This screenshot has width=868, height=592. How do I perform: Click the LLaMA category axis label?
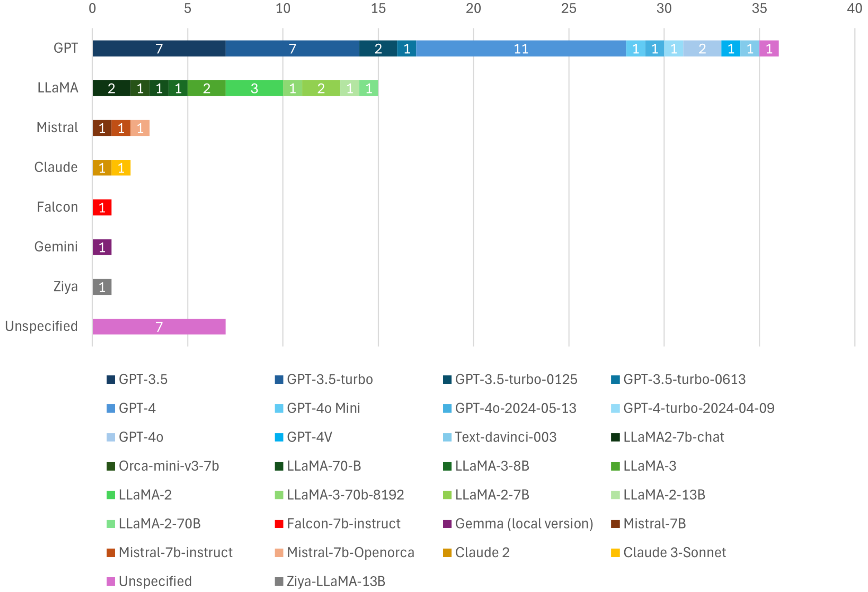(58, 87)
